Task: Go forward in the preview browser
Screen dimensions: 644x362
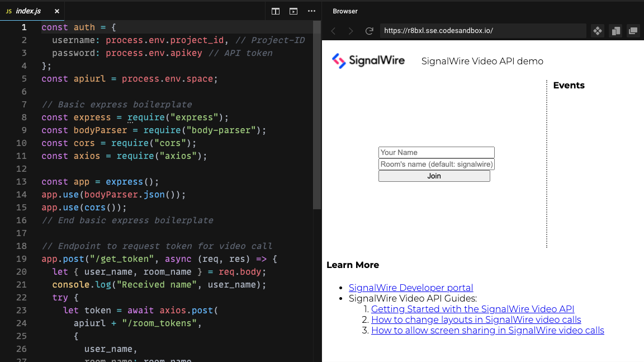Action: pyautogui.click(x=351, y=31)
